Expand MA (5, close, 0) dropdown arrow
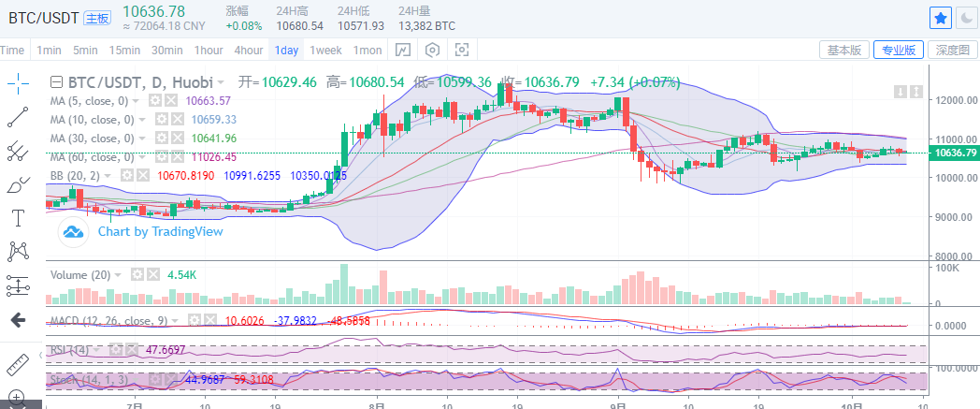This screenshot has width=980, height=409. [137, 101]
